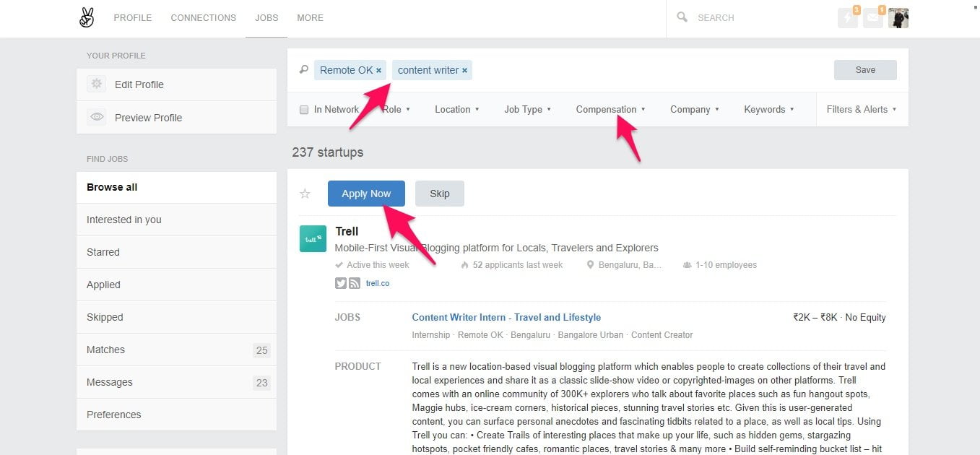Open job Preferences in sidebar
Screen dimensions: 980x455
[x=176, y=415]
